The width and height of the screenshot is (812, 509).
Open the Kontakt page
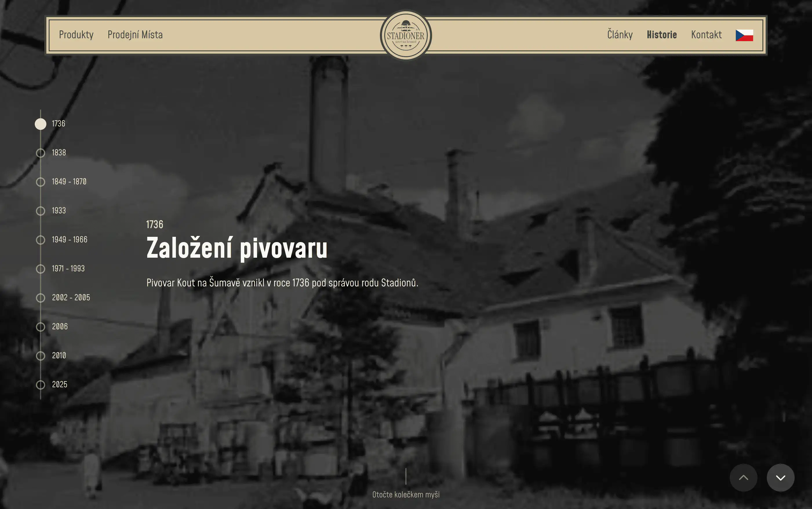(x=706, y=35)
